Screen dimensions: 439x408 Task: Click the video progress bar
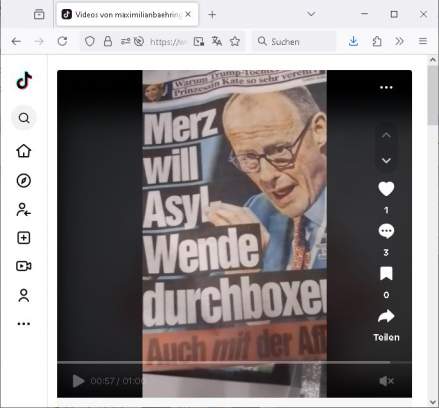point(234,362)
